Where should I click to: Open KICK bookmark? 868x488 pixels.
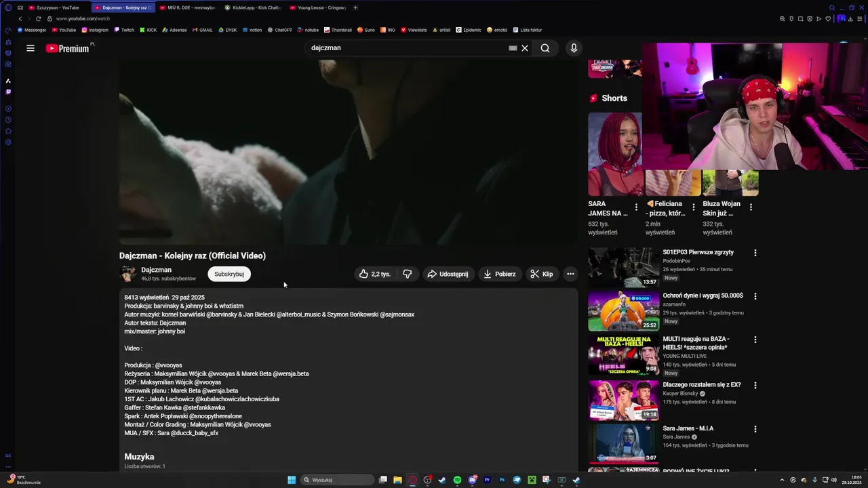pyautogui.click(x=149, y=30)
